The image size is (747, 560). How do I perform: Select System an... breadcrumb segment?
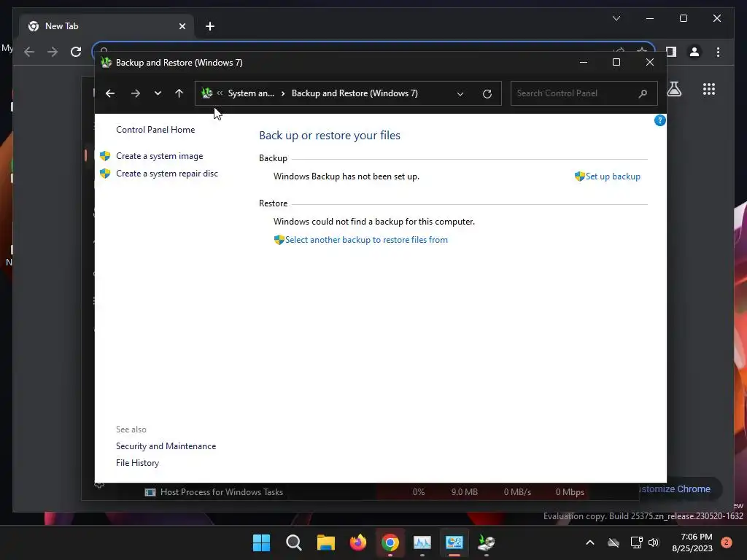pos(251,93)
